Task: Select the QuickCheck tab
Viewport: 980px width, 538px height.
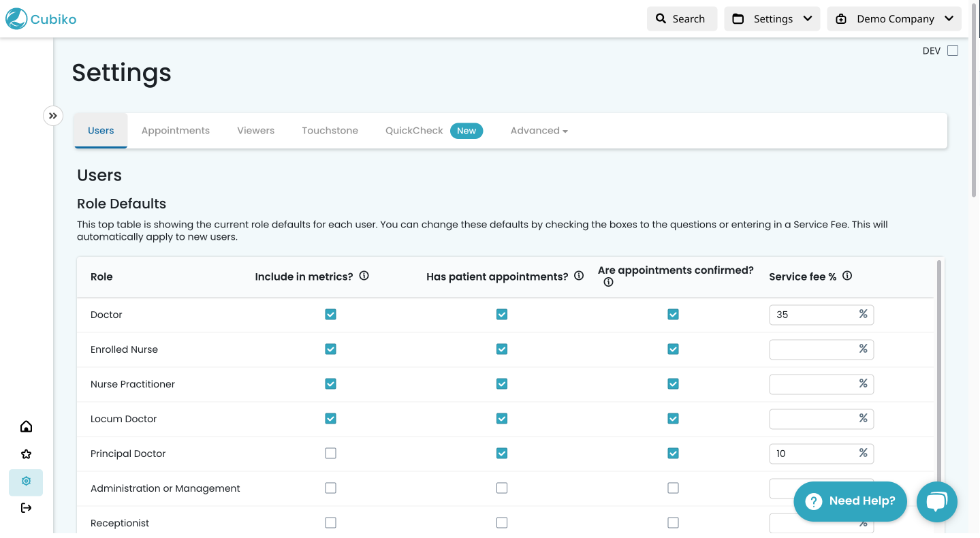Action: 413,130
